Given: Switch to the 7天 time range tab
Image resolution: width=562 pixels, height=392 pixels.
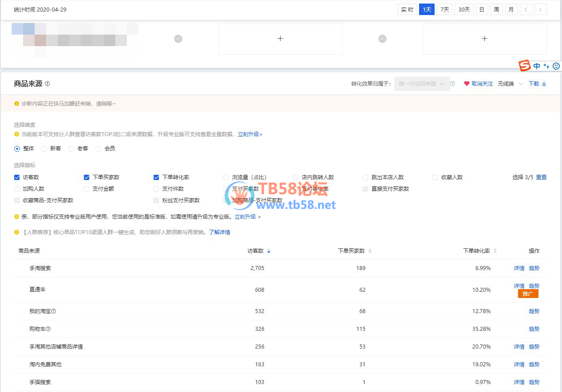Looking at the screenshot, I should coord(444,10).
